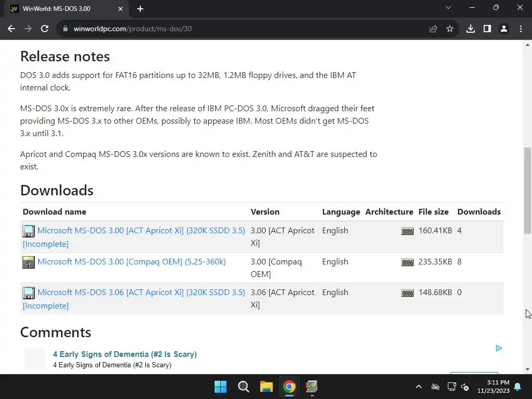Open the clock showing 3:11 PM
Image resolution: width=532 pixels, height=399 pixels.
[494, 387]
